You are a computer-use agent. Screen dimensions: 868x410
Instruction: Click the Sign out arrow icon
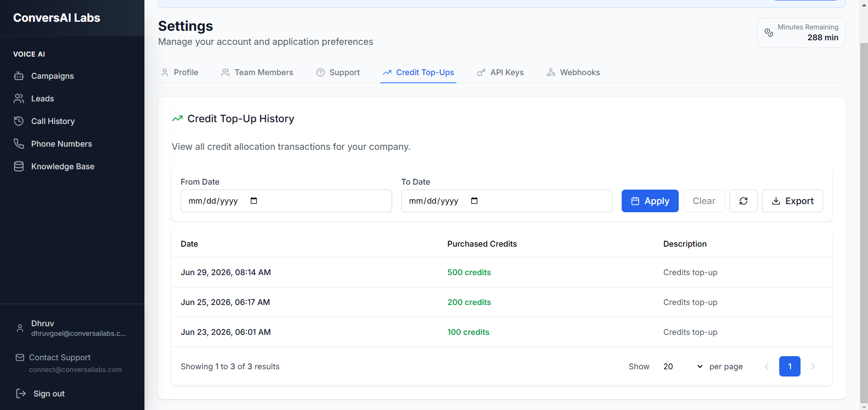click(21, 394)
